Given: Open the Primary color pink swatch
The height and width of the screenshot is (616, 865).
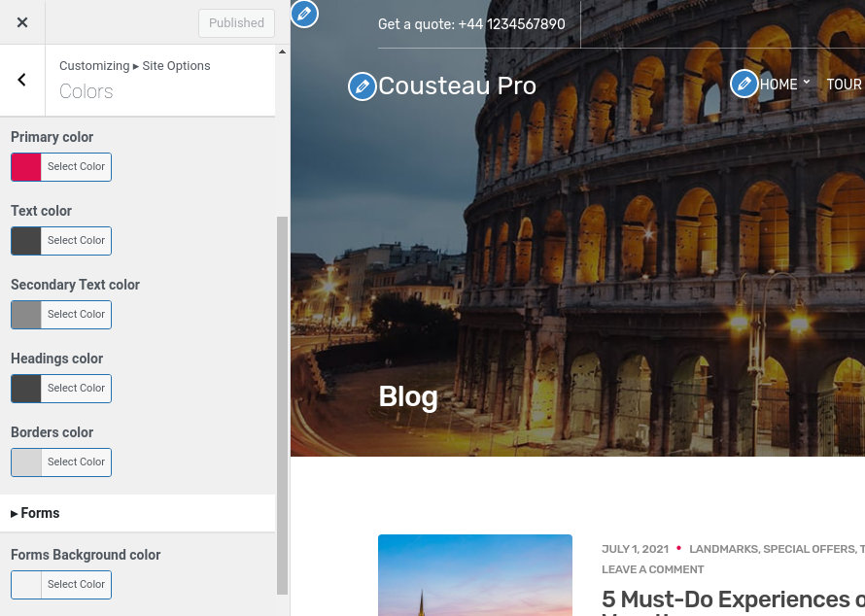Looking at the screenshot, I should [x=26, y=167].
